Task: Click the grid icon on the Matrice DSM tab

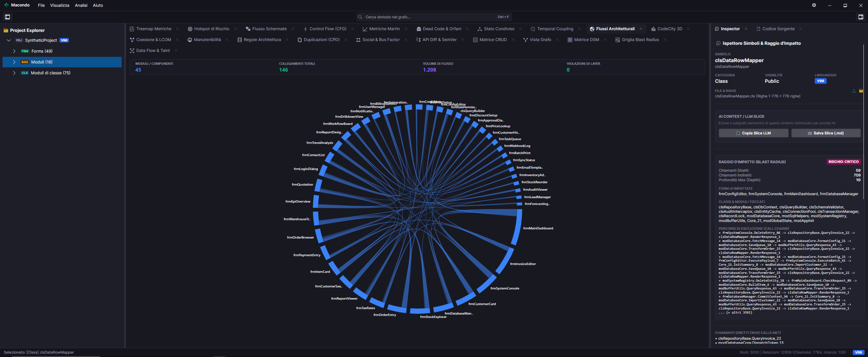Action: (x=570, y=40)
